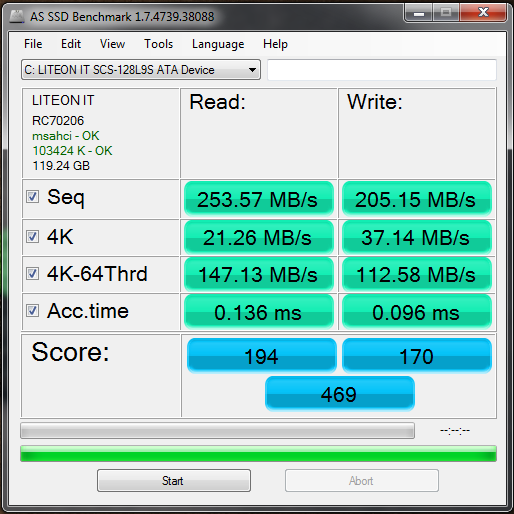Viewport: 514px width, 514px height.
Task: Toggle the Acc.time test checkbox
Action: coord(33,311)
